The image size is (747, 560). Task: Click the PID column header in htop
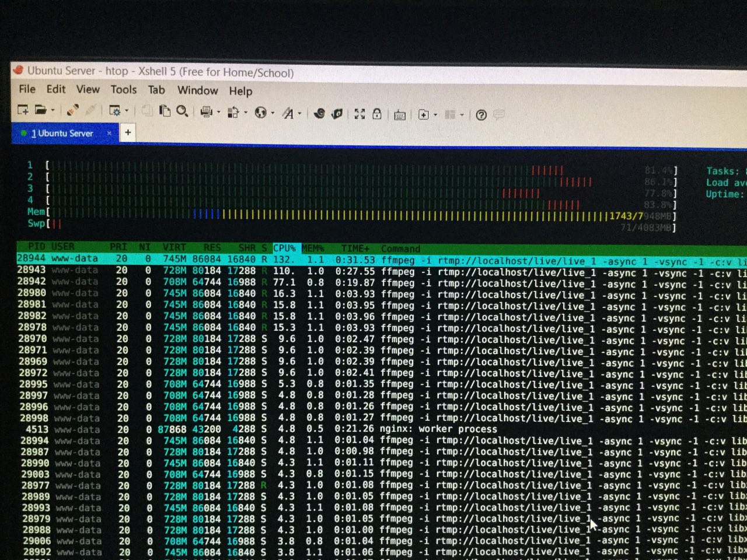[x=37, y=247]
